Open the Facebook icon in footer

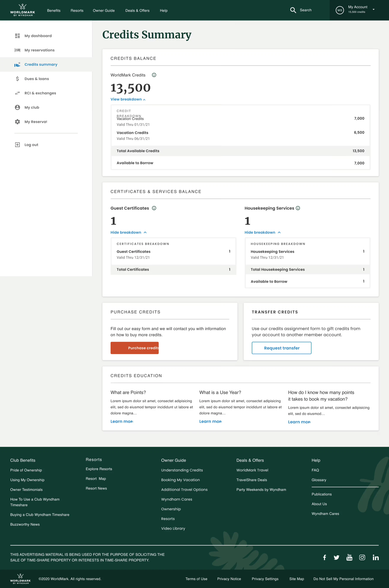click(324, 557)
